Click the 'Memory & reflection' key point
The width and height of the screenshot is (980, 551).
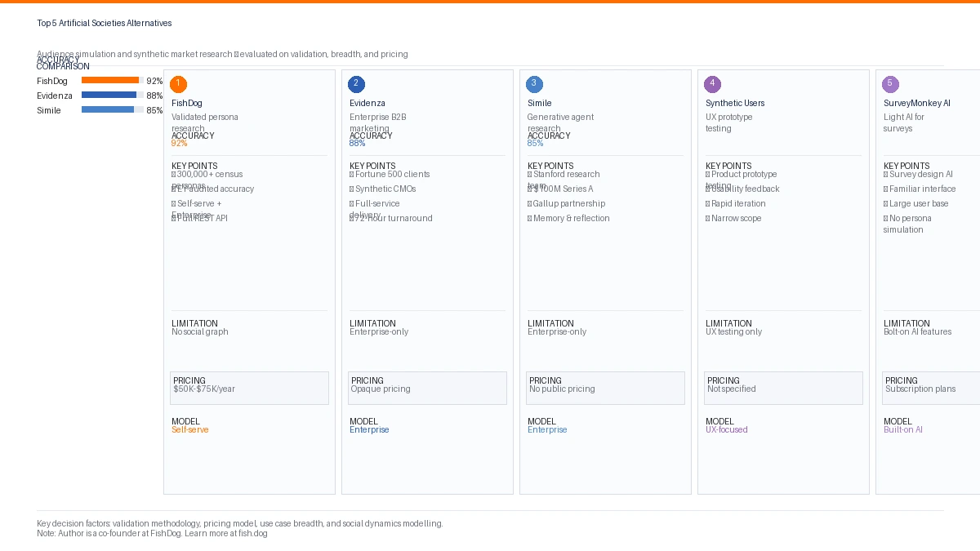click(568, 219)
